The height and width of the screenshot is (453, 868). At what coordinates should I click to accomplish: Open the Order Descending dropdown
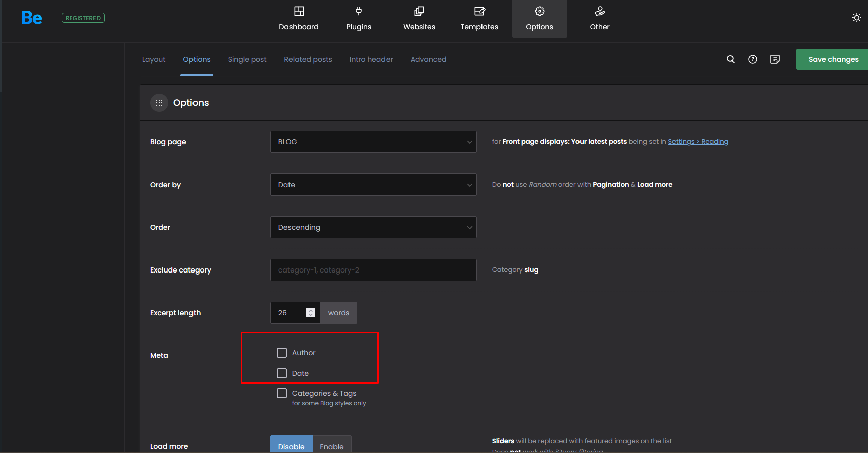point(373,227)
